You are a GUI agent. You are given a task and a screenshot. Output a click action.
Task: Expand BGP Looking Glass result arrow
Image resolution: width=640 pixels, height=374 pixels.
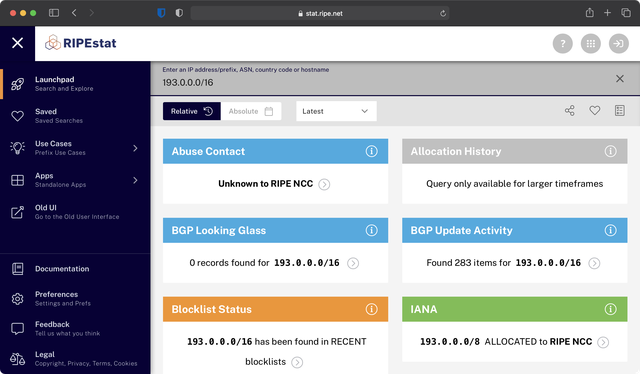point(353,263)
